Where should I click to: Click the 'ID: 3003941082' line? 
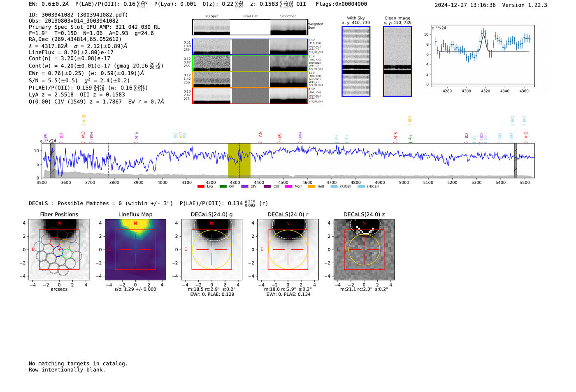(78, 15)
